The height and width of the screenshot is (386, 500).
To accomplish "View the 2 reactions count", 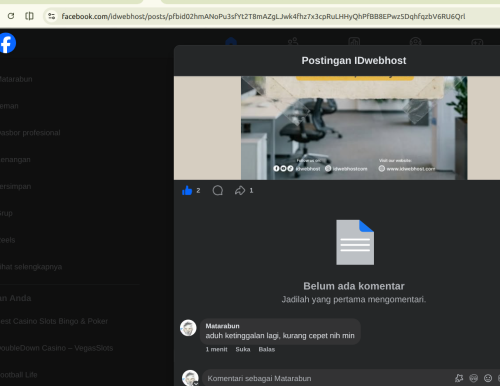I will coord(198,190).
